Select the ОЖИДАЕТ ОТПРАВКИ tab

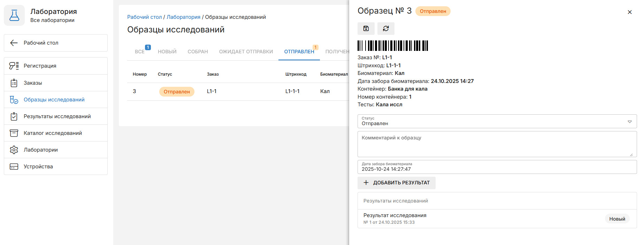click(246, 52)
